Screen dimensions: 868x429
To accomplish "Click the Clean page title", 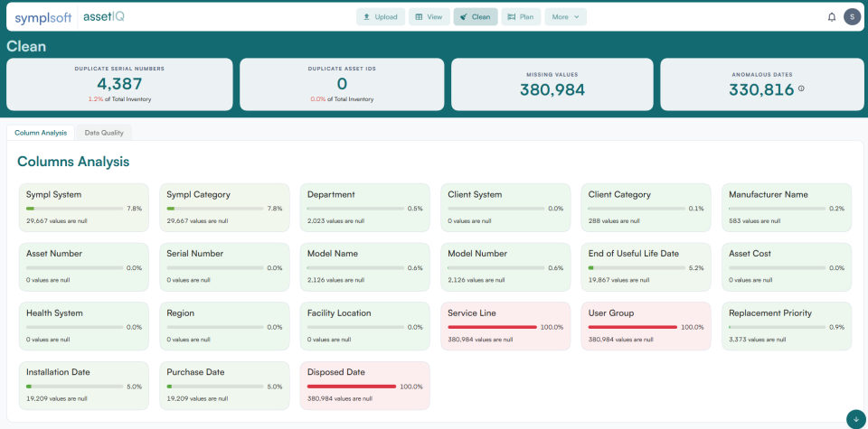I will [26, 46].
